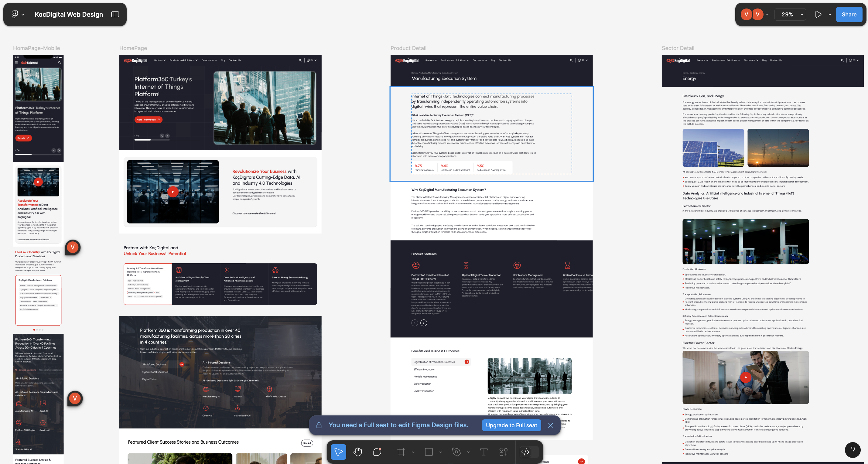Screen dimensions: 868x464
Task: Select the Frame tool
Action: (401, 452)
